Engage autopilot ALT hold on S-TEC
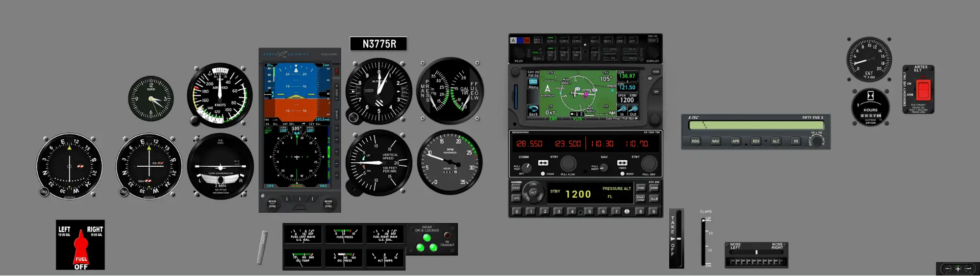The height and width of the screenshot is (276, 980). click(x=776, y=141)
